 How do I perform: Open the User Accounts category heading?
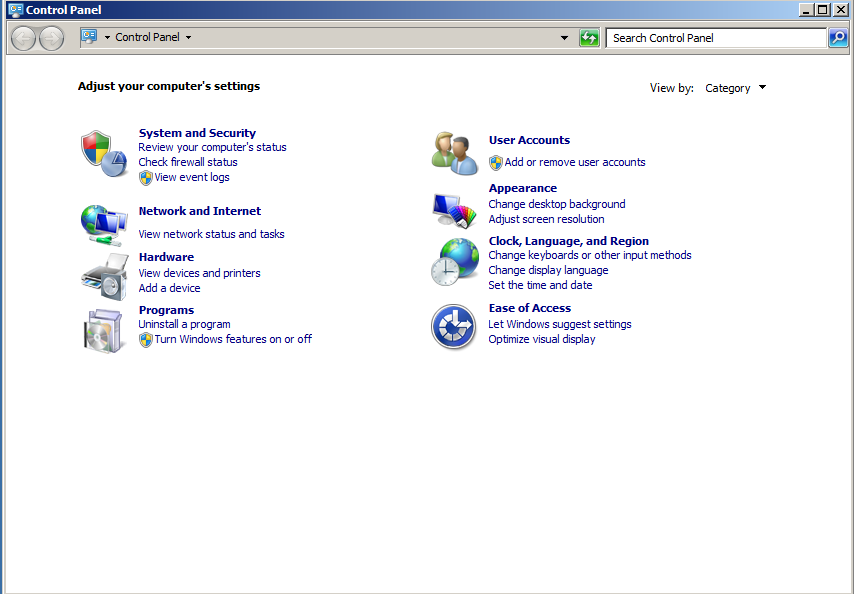click(529, 140)
